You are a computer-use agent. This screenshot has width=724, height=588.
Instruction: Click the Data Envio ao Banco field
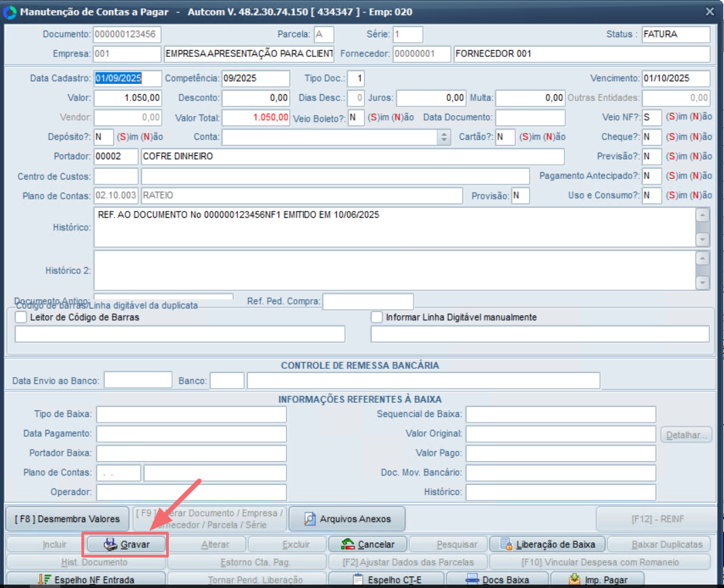tap(138, 380)
